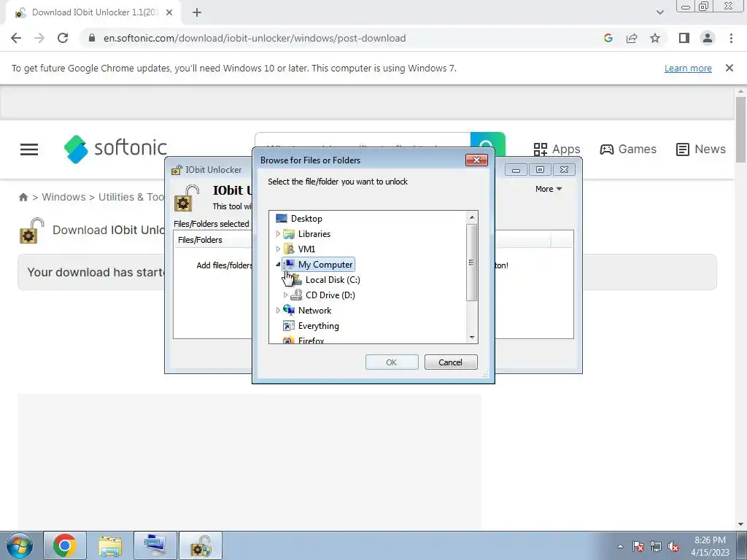
Task: Open the Chrome profile avatar
Action: click(x=708, y=38)
